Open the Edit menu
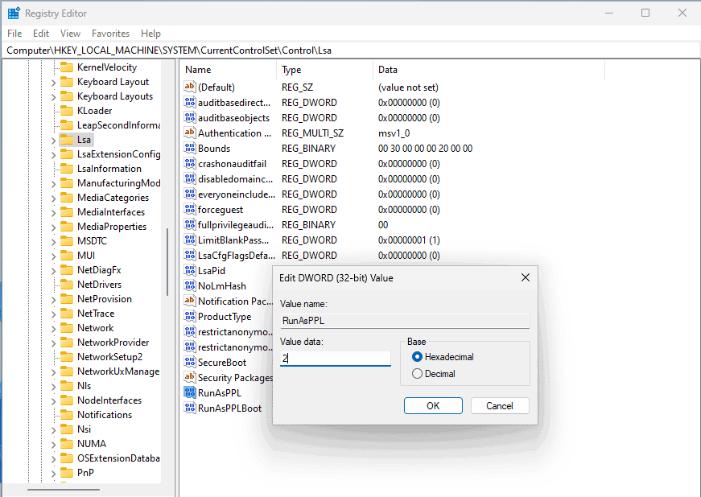The image size is (701, 497). 42,33
